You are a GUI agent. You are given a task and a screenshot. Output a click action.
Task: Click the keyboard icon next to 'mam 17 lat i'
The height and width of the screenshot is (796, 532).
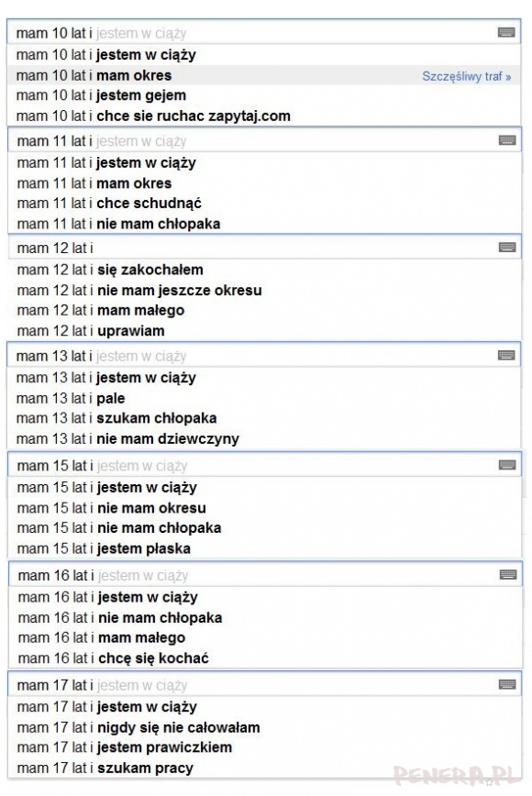tap(506, 682)
